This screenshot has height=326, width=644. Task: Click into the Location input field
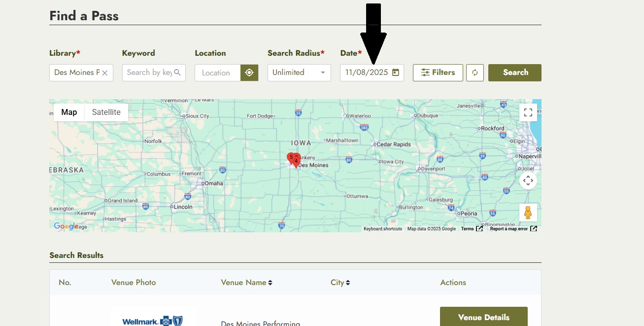click(x=217, y=73)
